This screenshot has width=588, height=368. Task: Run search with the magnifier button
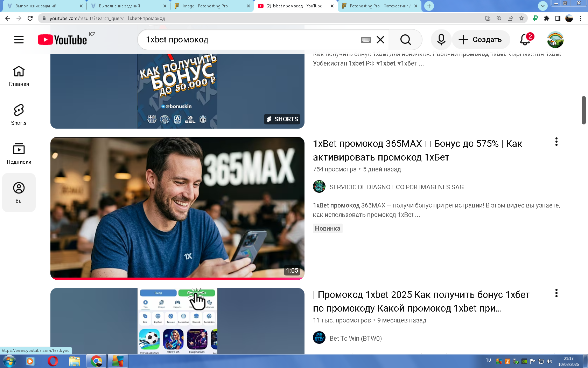(406, 40)
